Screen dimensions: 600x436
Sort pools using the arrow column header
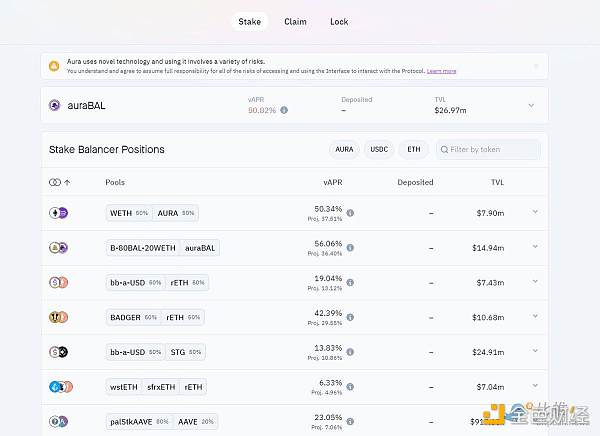click(x=67, y=183)
